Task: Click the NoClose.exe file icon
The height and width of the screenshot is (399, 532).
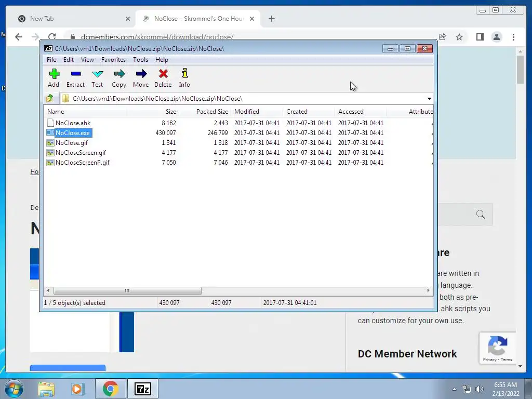Action: [x=50, y=132]
